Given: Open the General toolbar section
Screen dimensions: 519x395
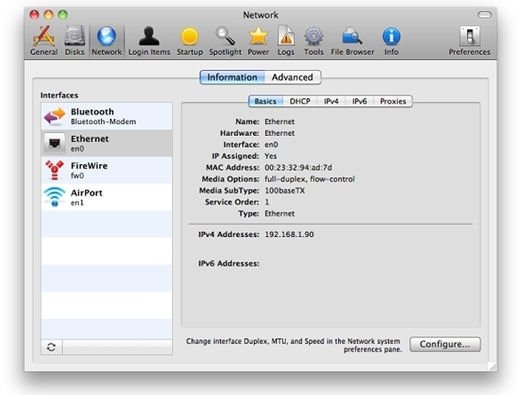Looking at the screenshot, I should point(44,41).
